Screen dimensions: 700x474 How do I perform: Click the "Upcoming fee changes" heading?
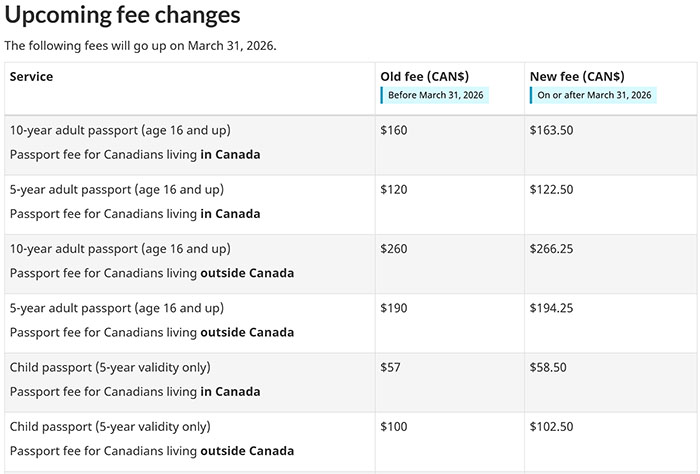122,16
